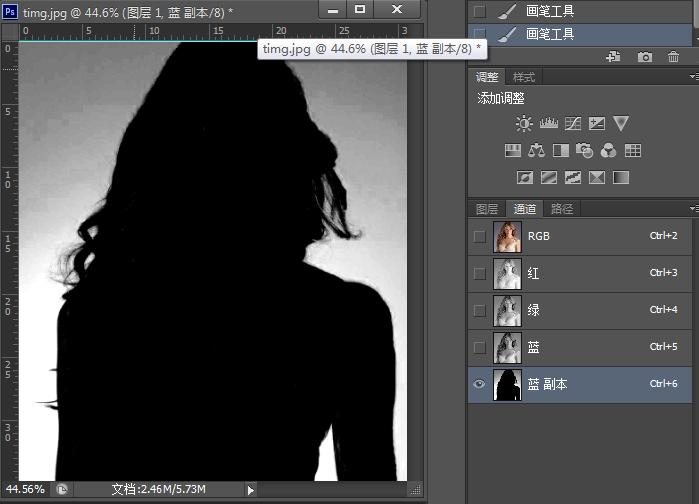
Task: Switch to the 路径 tab
Action: (562, 209)
